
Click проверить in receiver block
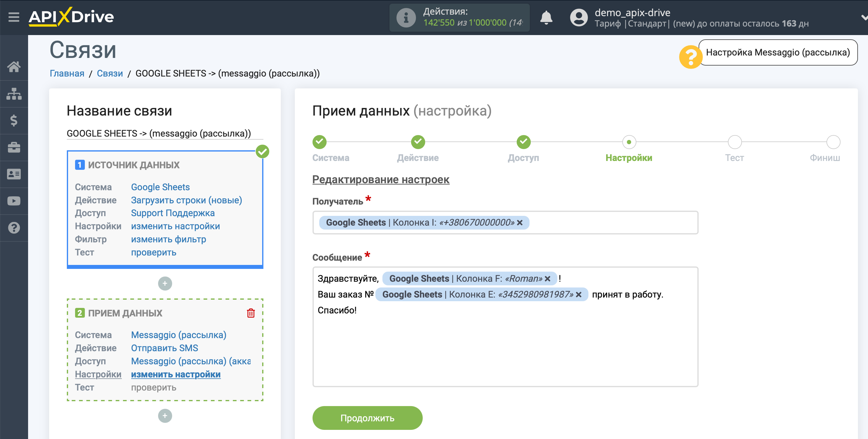[x=154, y=387]
